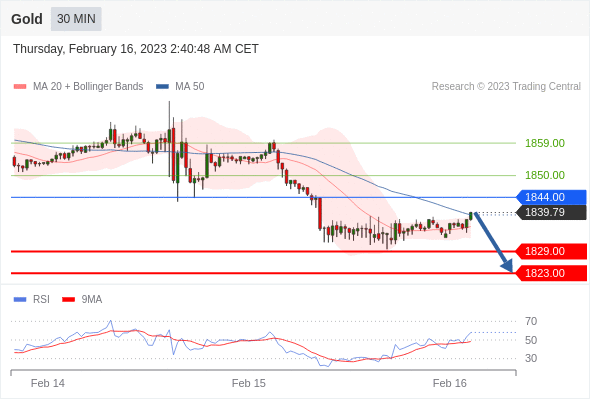This screenshot has height=400, width=590.
Task: Click the Research © 2023 Trading Central credit
Action: 506,87
